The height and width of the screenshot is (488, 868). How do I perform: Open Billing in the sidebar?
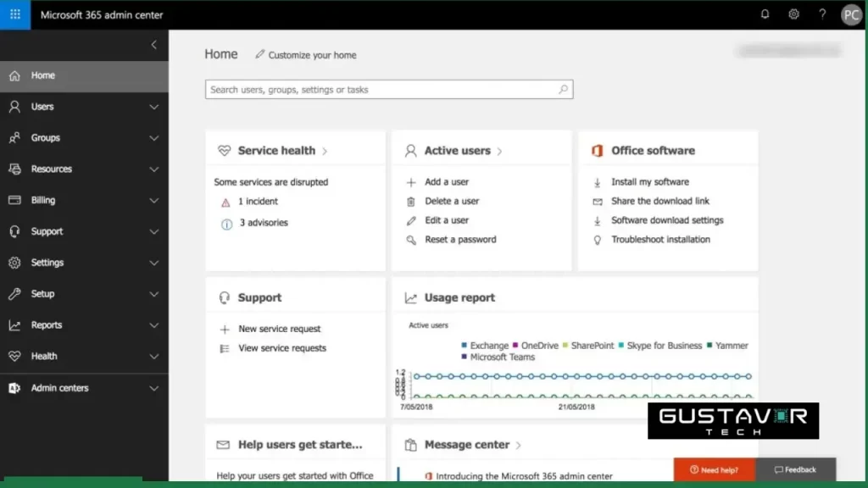[84, 200]
